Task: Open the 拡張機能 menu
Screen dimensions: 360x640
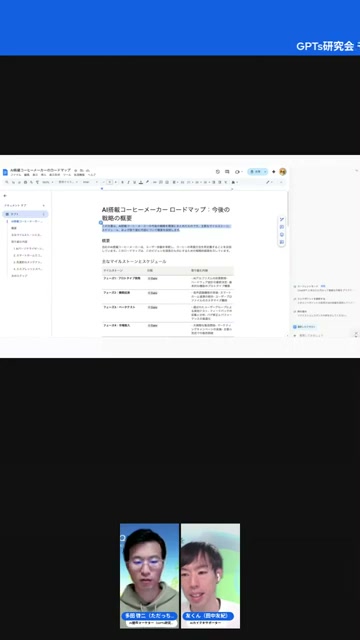Action: click(x=79, y=175)
